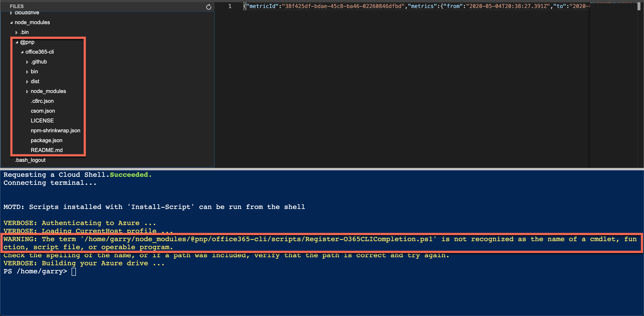This screenshot has height=316, width=644.
Task: Open the LICENSE file
Action: click(x=42, y=120)
